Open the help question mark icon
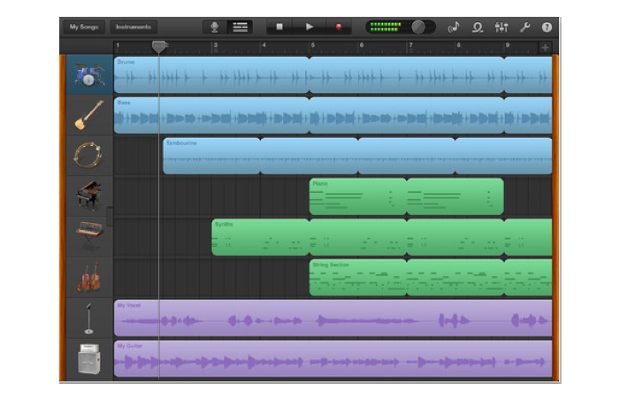The height and width of the screenshot is (400, 620). (547, 27)
